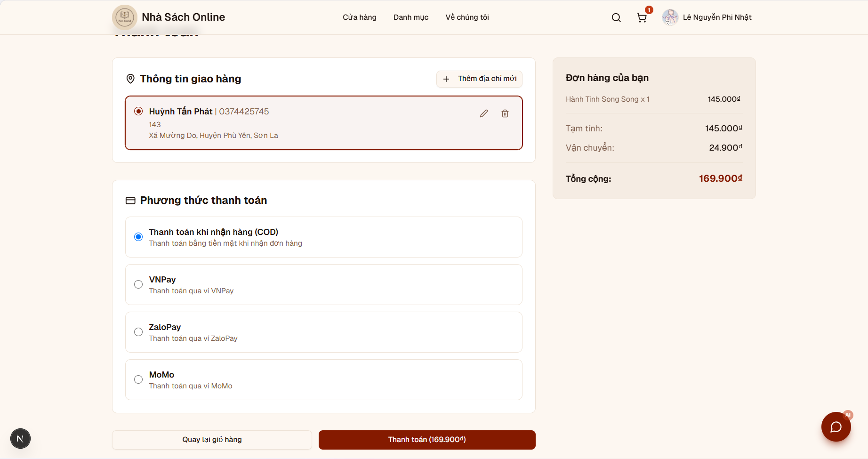Click Thêm địa chỉ mới button
Viewport: 868px width, 459px height.
click(x=479, y=79)
